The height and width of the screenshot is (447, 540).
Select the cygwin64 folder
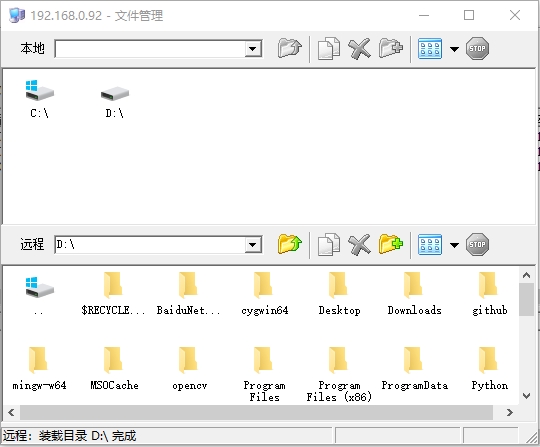click(x=264, y=294)
